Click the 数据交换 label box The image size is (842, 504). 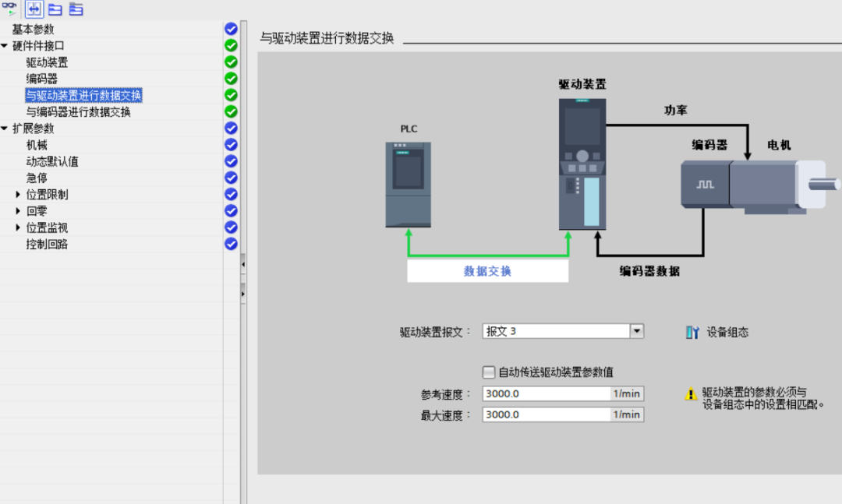click(488, 271)
